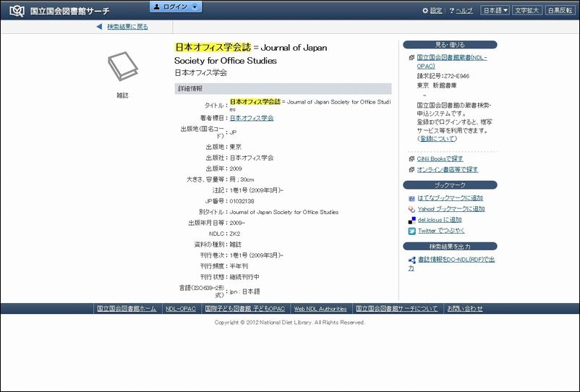Click the Hatena bookmark icon

click(411, 199)
